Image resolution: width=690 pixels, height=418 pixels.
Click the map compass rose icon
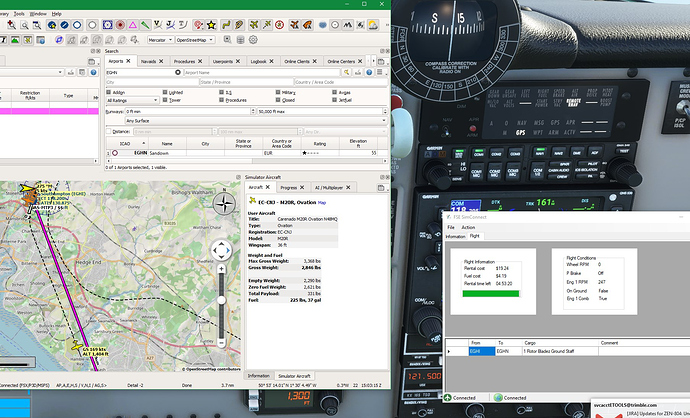226,203
